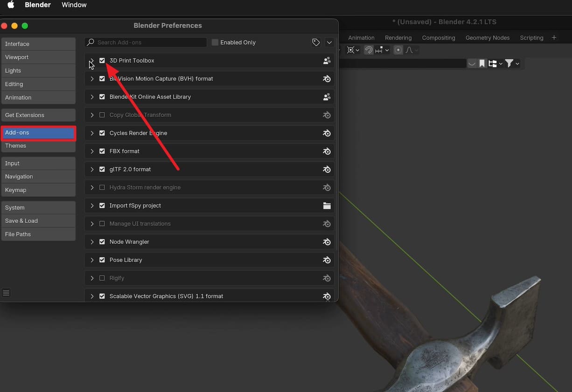Screen dimensions: 572x392
Task: Open the dropdown at the top right of preferences
Action: click(x=329, y=42)
